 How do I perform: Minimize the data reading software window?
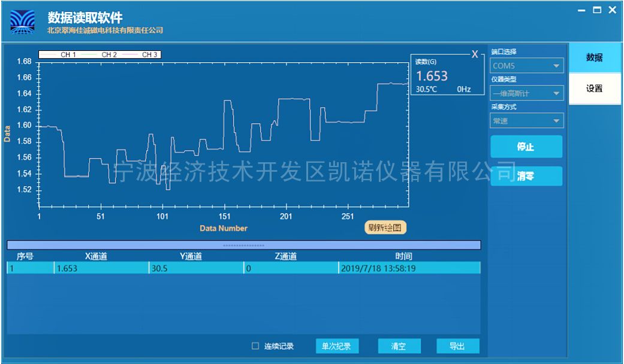point(581,10)
